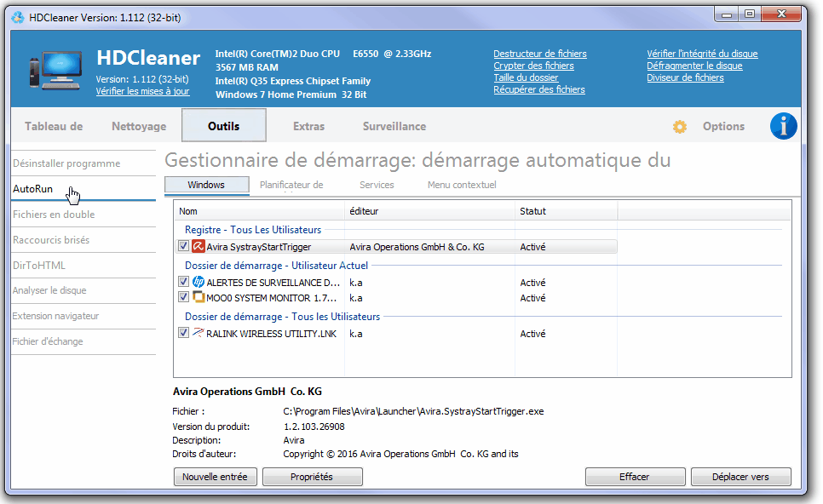This screenshot has height=504, width=823.
Task: Select the RALINK WIRELESS UTILITY.LNK row name
Action: (x=272, y=334)
